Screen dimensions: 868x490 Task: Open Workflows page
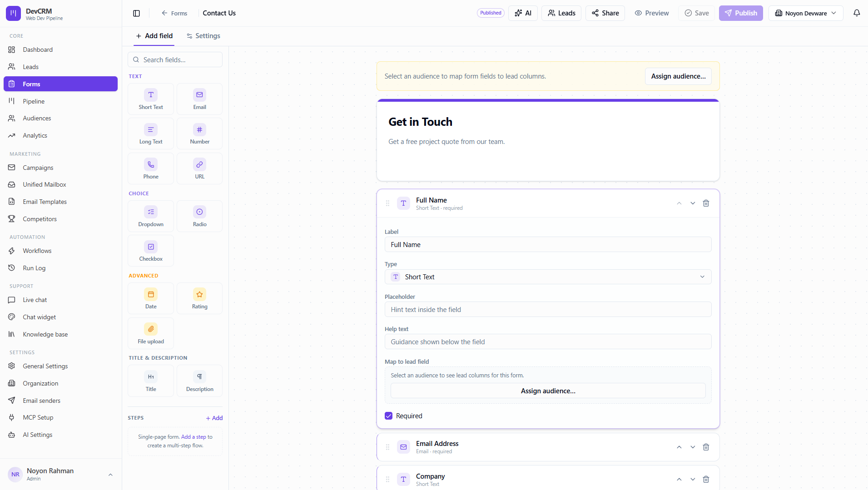pyautogui.click(x=60, y=251)
